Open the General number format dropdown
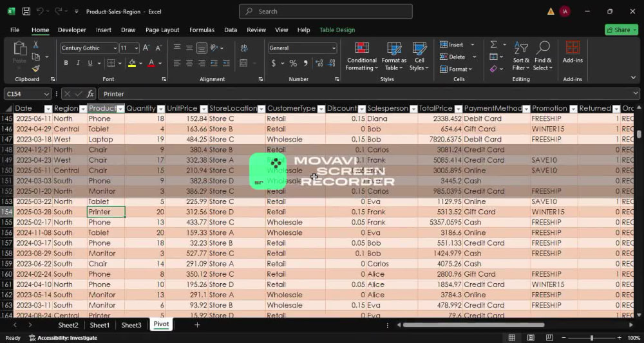Image resolution: width=644 pixels, height=343 pixels. pos(334,48)
